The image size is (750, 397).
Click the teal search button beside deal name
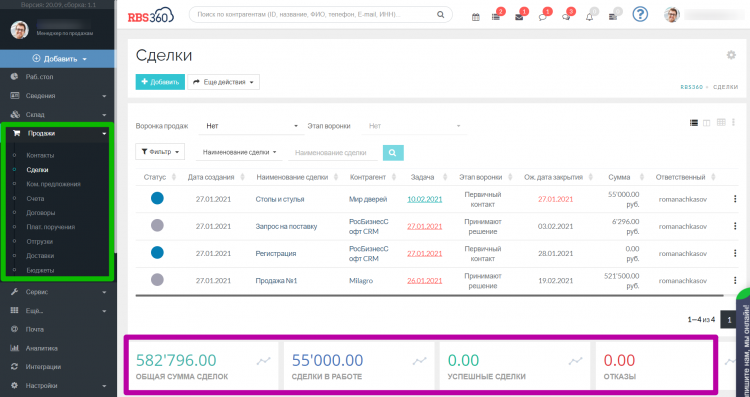393,153
